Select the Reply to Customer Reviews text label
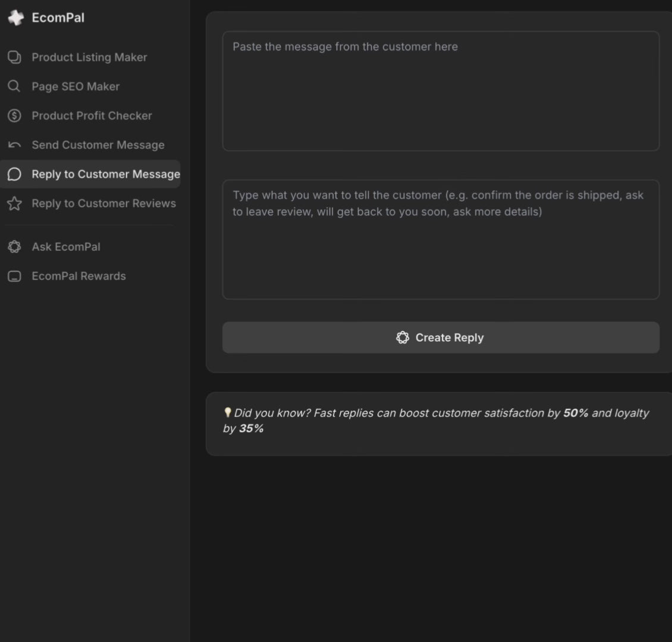The width and height of the screenshot is (672, 642). [103, 203]
